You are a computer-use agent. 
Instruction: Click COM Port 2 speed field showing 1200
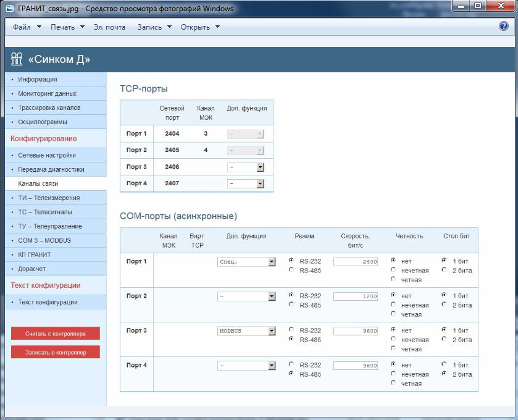tap(356, 296)
